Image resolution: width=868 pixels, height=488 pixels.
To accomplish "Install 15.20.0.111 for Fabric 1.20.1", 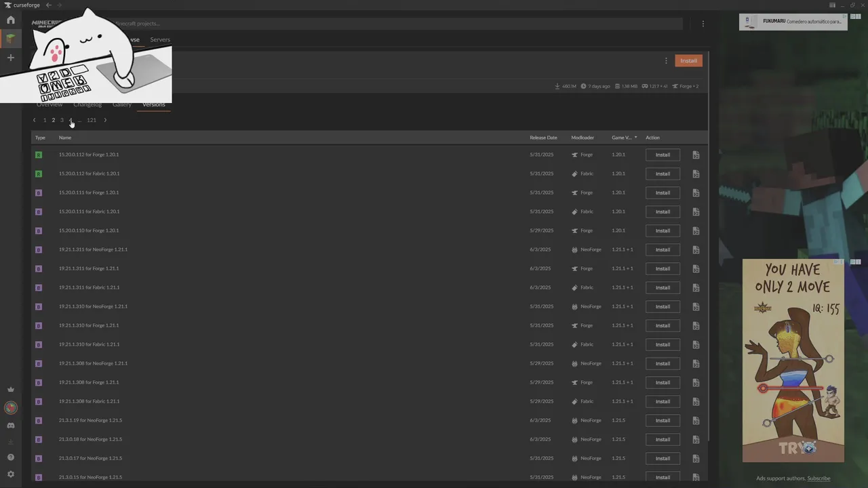I will click(663, 211).
